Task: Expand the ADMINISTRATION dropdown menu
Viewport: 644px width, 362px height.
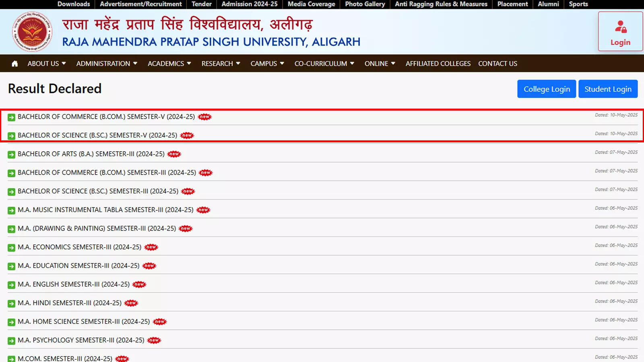Action: point(107,64)
